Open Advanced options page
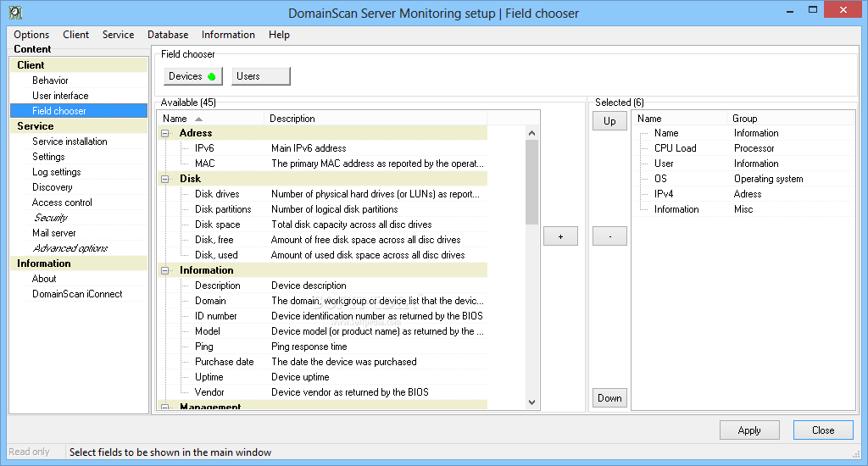Viewport: 868px width, 466px height. click(70, 248)
